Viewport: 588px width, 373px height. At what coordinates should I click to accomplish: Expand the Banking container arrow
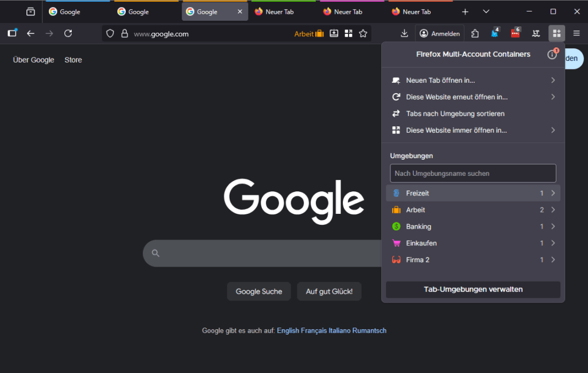pos(553,226)
